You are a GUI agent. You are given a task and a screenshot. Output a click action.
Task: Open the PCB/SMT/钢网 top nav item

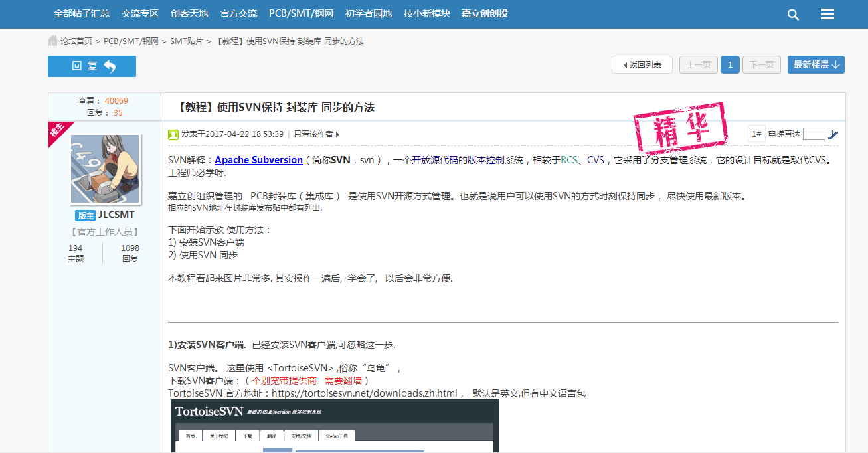pyautogui.click(x=301, y=13)
